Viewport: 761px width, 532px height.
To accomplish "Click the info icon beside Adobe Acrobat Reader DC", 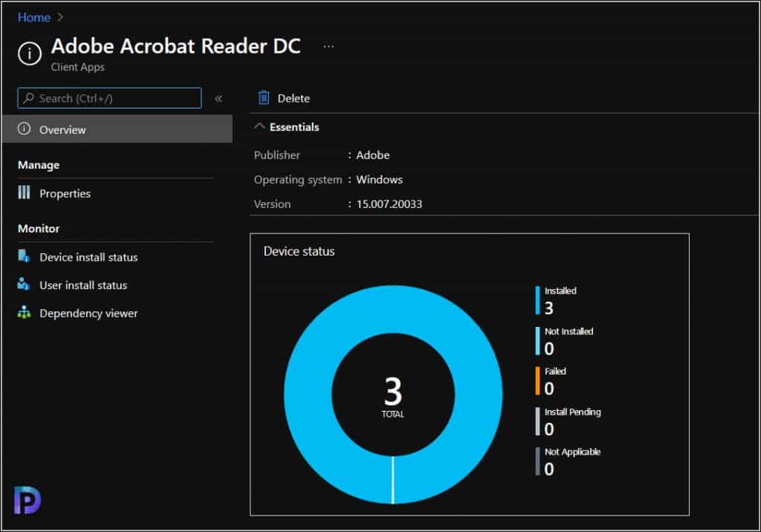I will coord(30,53).
